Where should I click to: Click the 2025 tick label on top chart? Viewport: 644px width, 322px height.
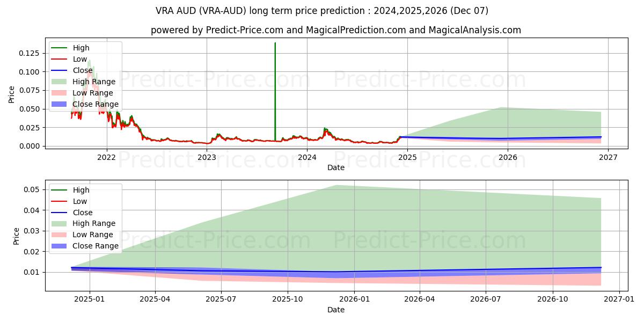pos(407,157)
